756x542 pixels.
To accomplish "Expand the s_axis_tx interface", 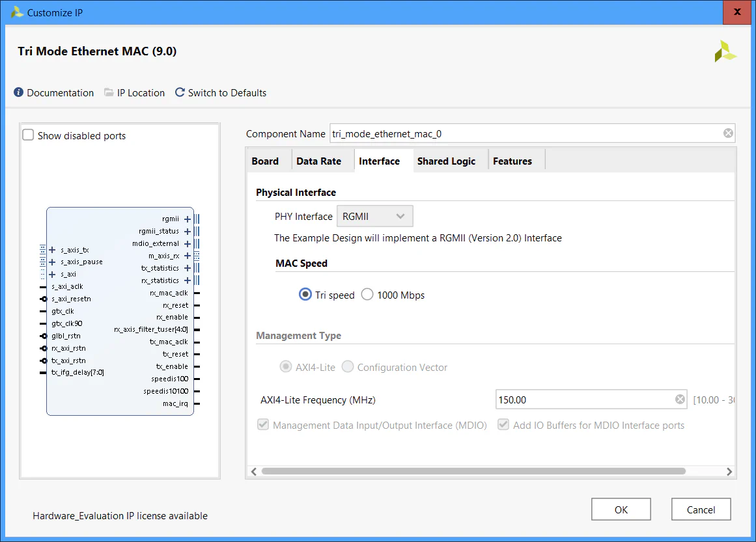I will (51, 249).
